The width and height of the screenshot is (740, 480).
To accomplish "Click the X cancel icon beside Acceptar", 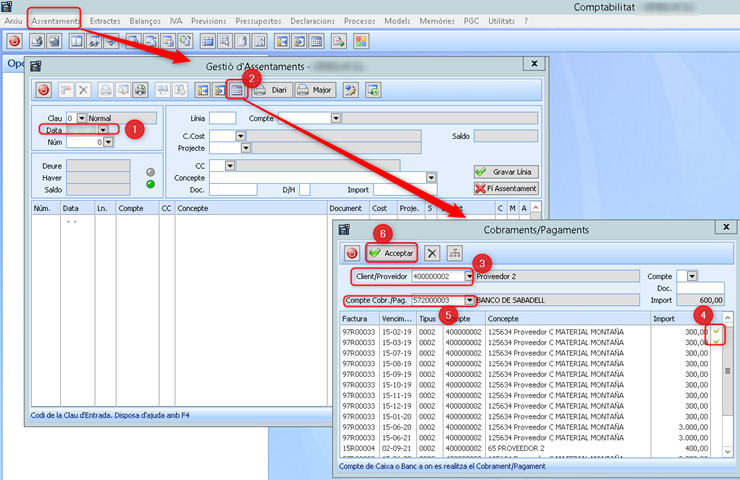I will tap(432, 253).
